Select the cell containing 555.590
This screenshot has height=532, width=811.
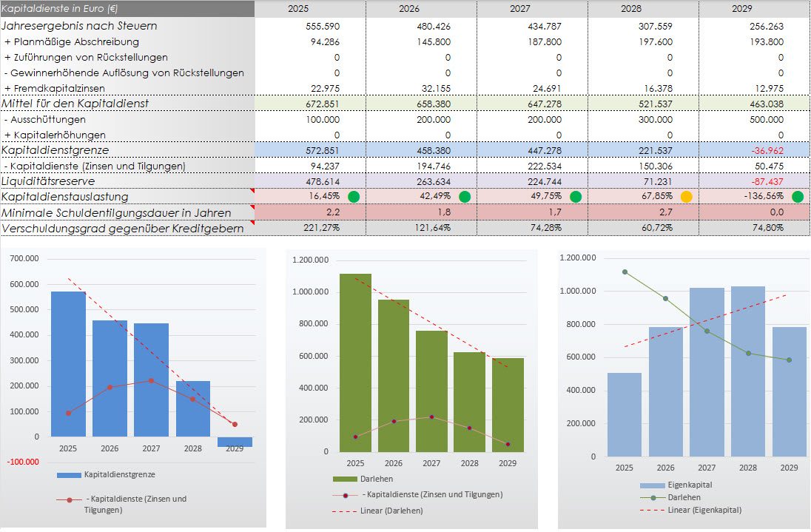click(x=310, y=26)
